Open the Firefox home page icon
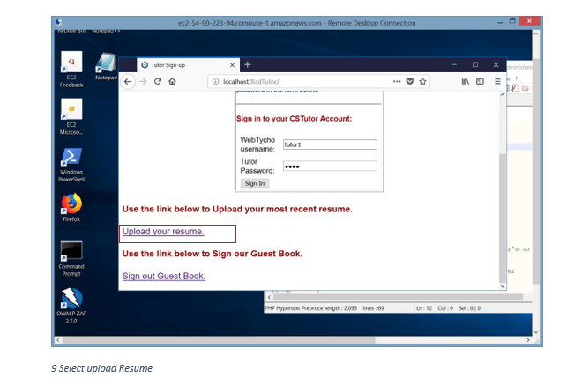 click(x=172, y=82)
